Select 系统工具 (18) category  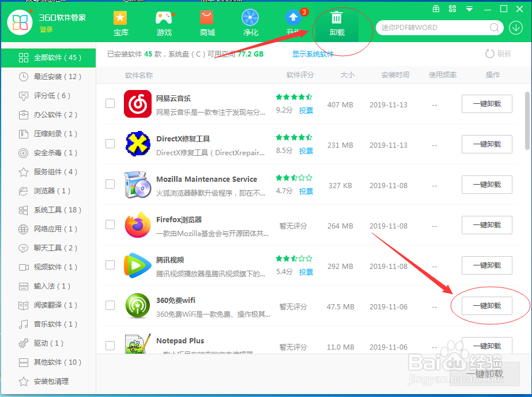coord(48,210)
